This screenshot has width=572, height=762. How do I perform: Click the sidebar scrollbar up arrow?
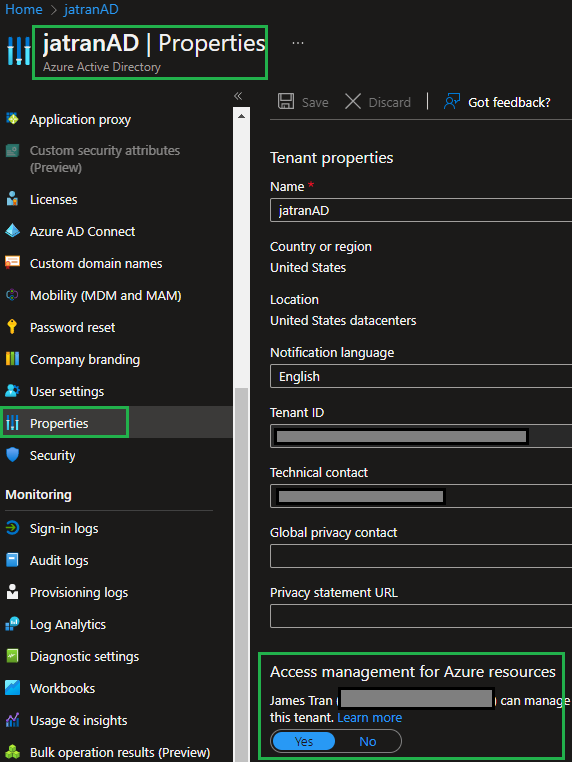point(241,116)
